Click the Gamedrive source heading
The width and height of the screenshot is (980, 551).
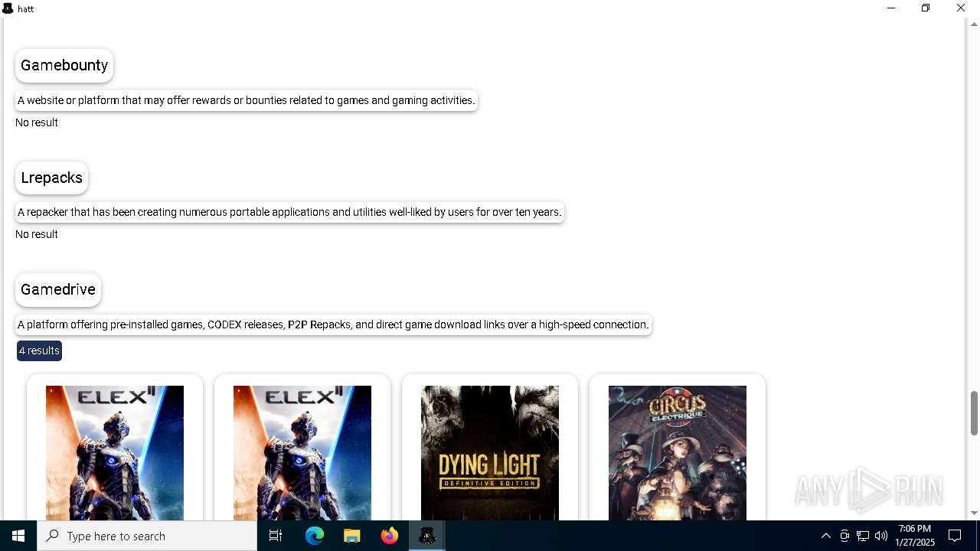[x=58, y=290]
